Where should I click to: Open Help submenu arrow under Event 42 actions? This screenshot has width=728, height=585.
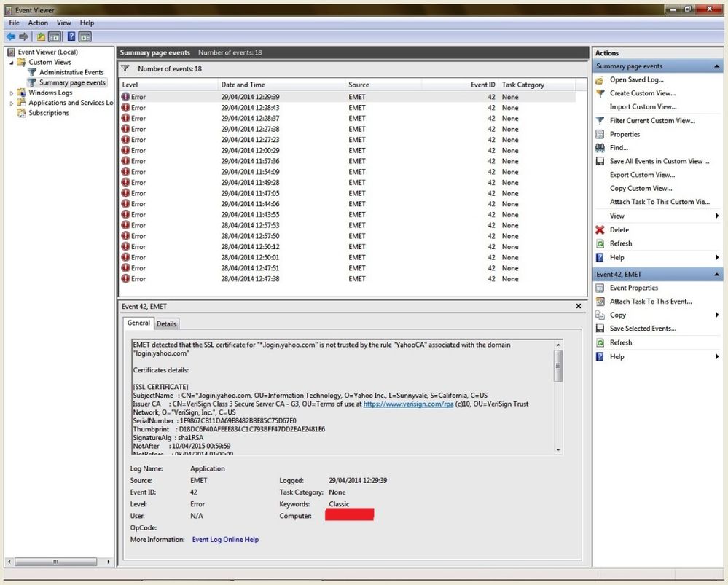pos(717,356)
